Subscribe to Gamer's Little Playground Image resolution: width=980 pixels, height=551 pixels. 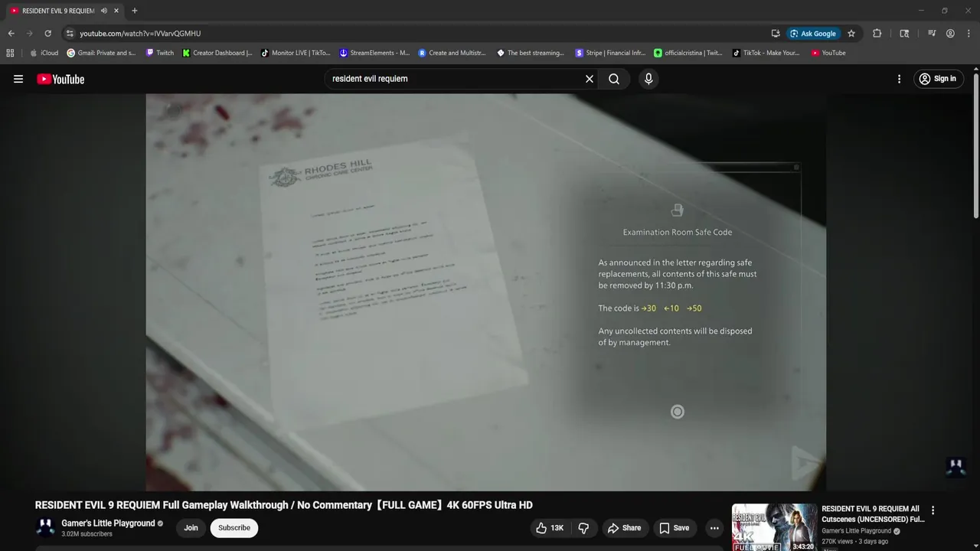(234, 528)
